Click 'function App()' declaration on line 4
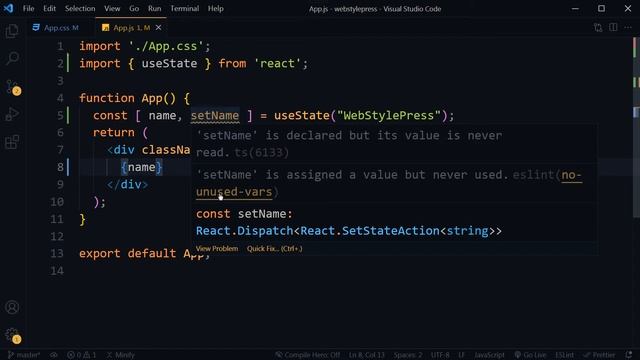 point(127,98)
